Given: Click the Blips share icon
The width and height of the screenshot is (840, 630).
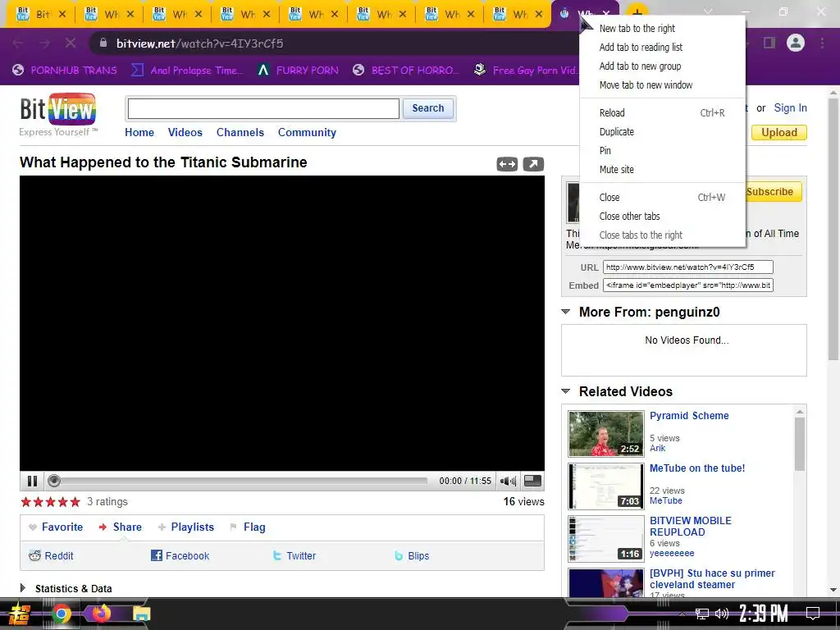Looking at the screenshot, I should (x=399, y=555).
